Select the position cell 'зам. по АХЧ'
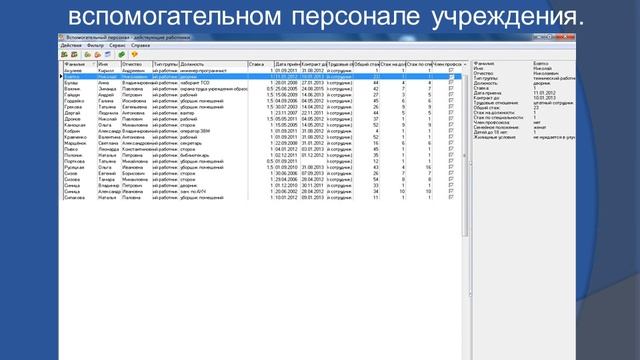The width and height of the screenshot is (640, 360). (x=213, y=191)
